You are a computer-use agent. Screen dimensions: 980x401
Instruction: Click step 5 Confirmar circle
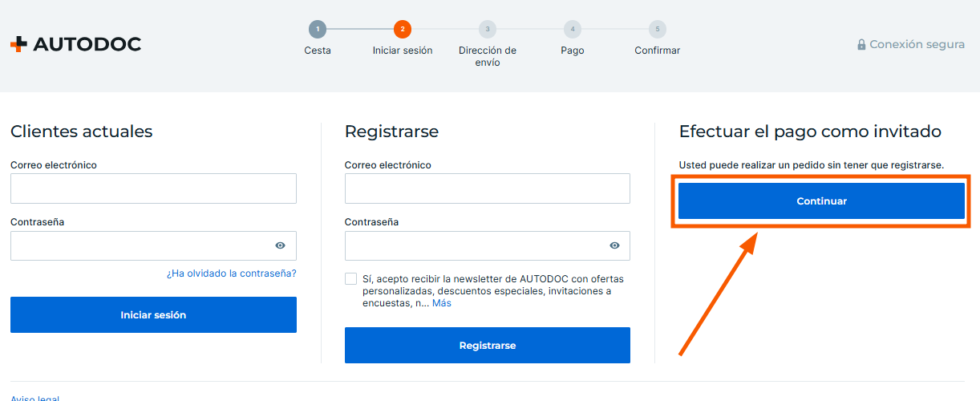coord(658,30)
